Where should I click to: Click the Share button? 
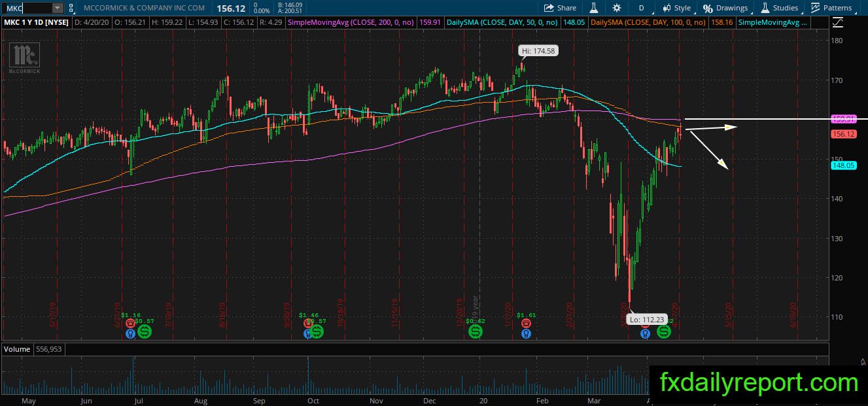(x=561, y=8)
